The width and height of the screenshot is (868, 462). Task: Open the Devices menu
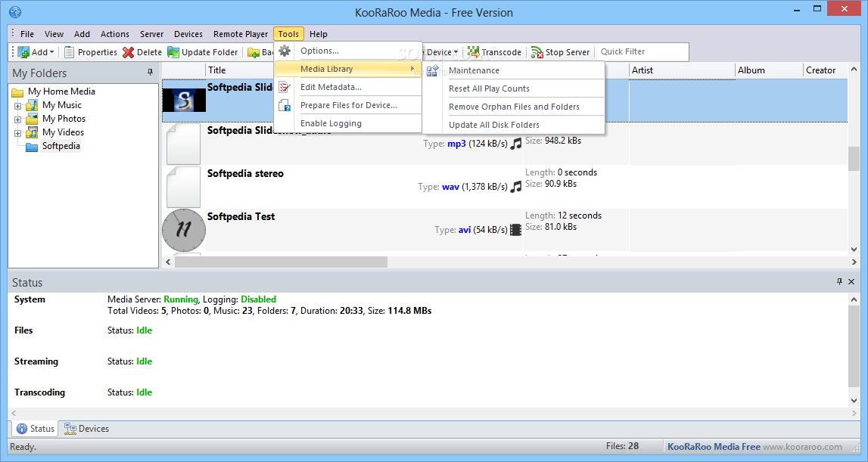188,34
